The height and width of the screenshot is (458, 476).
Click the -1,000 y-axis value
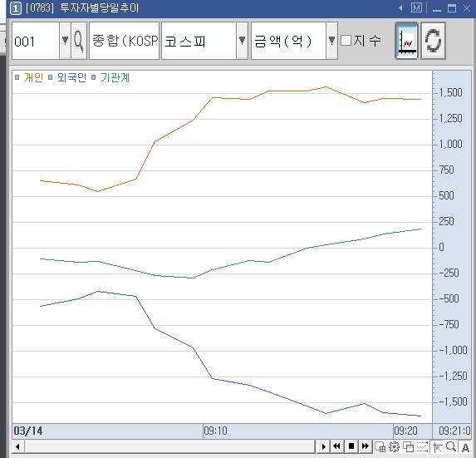point(454,350)
